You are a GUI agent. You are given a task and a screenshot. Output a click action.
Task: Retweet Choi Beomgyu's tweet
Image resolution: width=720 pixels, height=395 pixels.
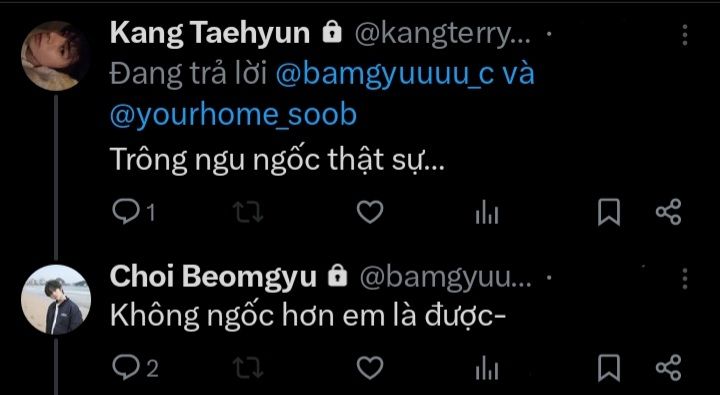(248, 367)
